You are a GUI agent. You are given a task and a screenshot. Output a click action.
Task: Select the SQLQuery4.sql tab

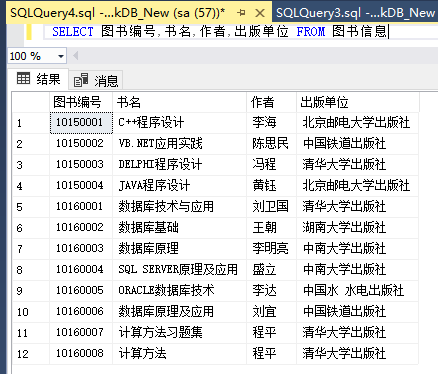pos(118,13)
